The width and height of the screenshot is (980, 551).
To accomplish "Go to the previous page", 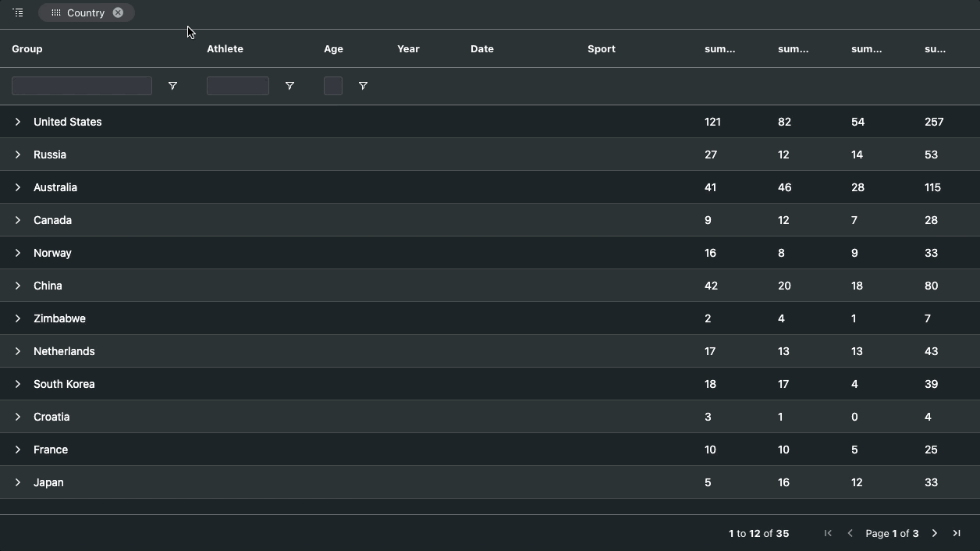I will pyautogui.click(x=850, y=533).
